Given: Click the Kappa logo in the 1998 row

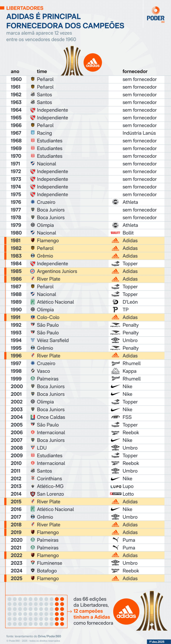Looking at the screenshot, I should [115, 371].
